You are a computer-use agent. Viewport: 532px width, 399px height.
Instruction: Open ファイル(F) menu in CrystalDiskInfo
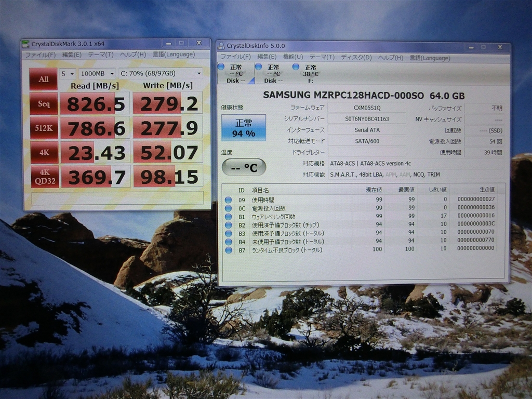click(x=235, y=57)
